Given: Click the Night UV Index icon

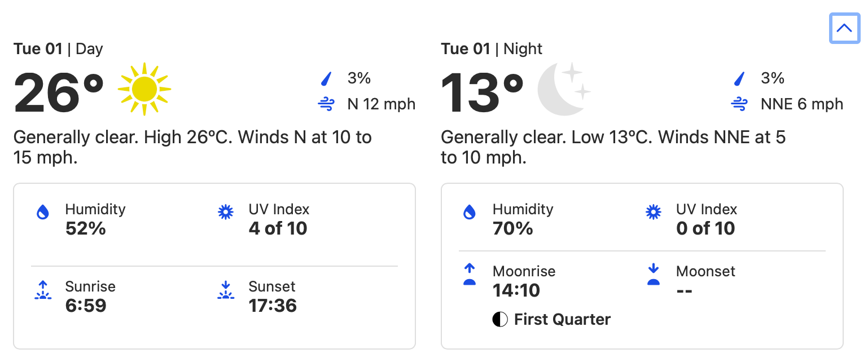Looking at the screenshot, I should pyautogui.click(x=654, y=212).
